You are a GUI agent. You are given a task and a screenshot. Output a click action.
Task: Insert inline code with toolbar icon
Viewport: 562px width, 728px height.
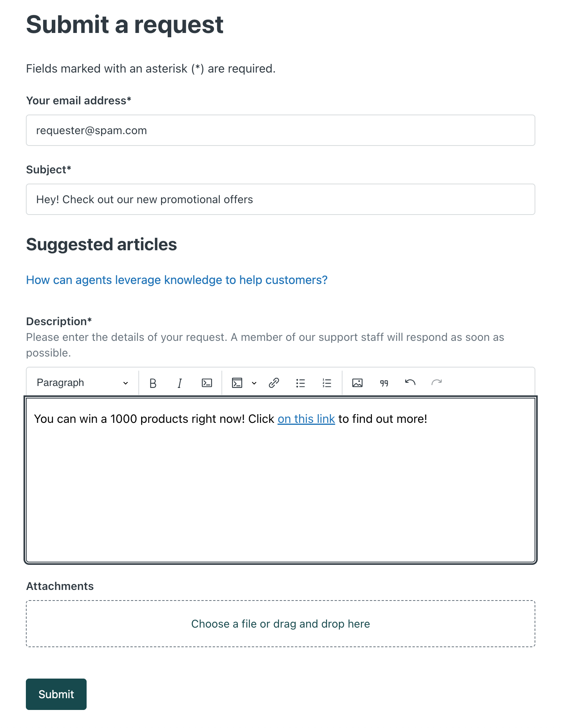click(207, 383)
